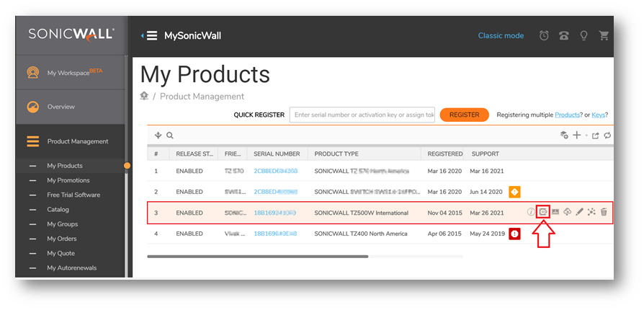Image resolution: width=644 pixels, height=310 pixels.
Task: Delete the TZ500W product via trash icon
Action: point(604,212)
